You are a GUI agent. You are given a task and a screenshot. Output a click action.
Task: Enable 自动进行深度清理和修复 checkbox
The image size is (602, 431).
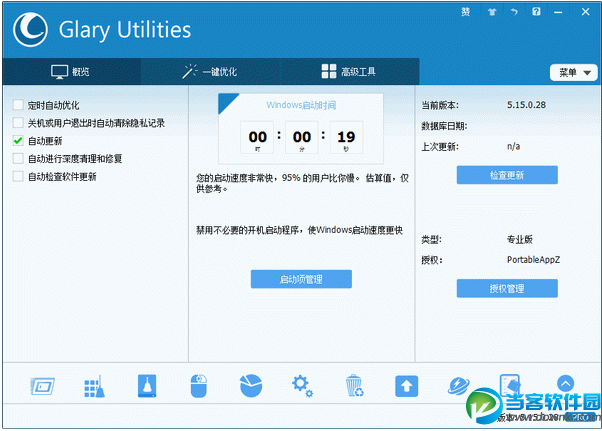click(18, 159)
